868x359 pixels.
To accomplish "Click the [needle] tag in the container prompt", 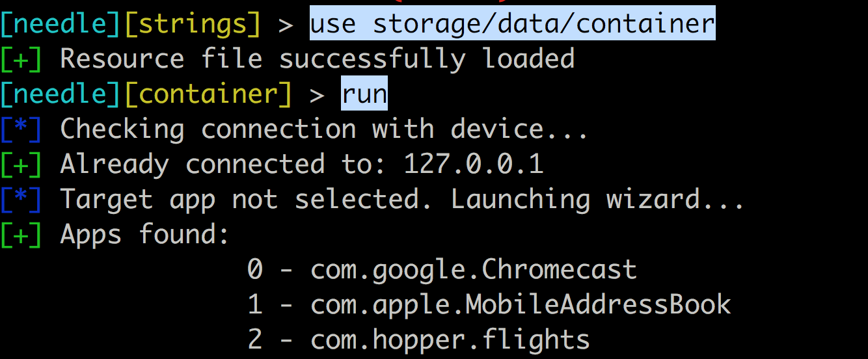I will [61, 94].
